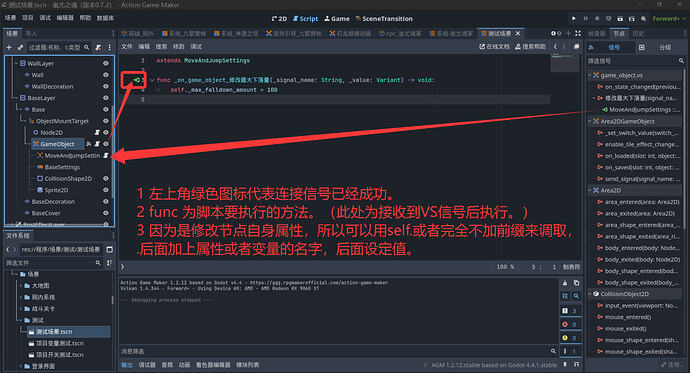
Task: Toggle visibility of BaseCover node
Action: [106, 212]
